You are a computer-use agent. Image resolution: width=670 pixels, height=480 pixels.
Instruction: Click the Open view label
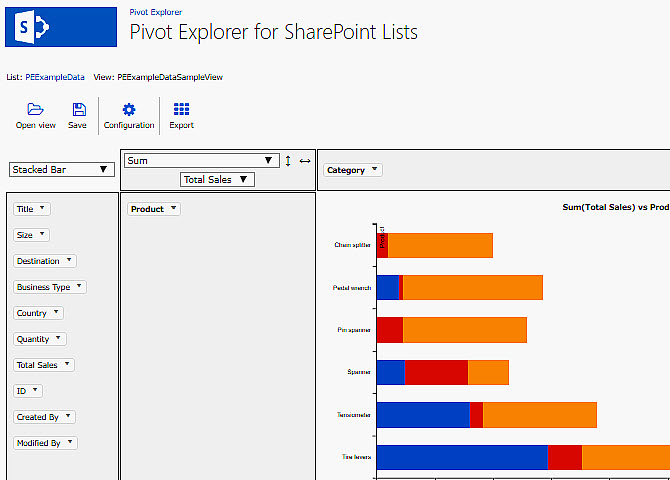[36, 125]
